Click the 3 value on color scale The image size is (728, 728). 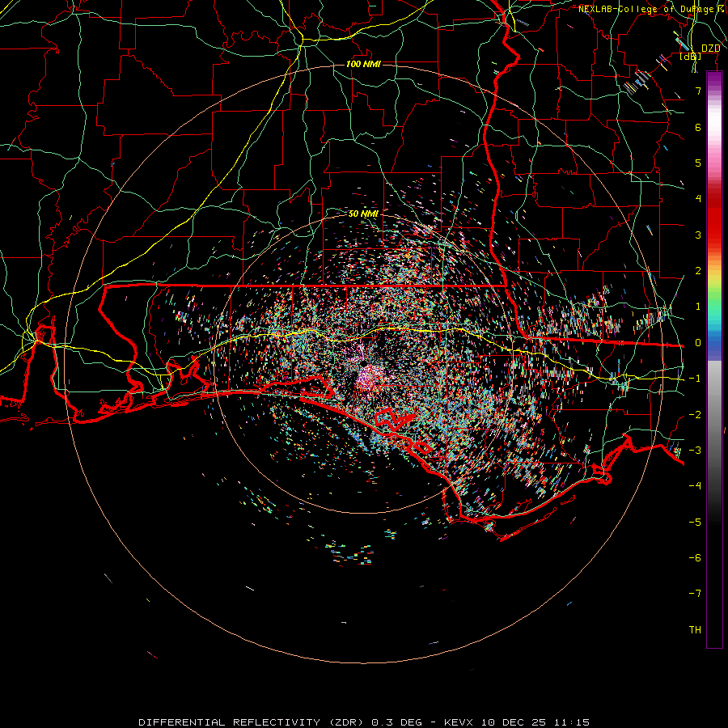click(698, 235)
